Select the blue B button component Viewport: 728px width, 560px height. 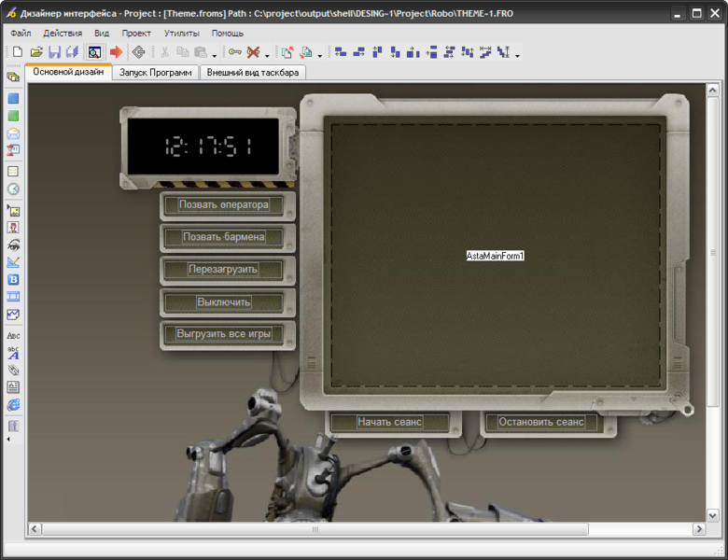point(13,280)
